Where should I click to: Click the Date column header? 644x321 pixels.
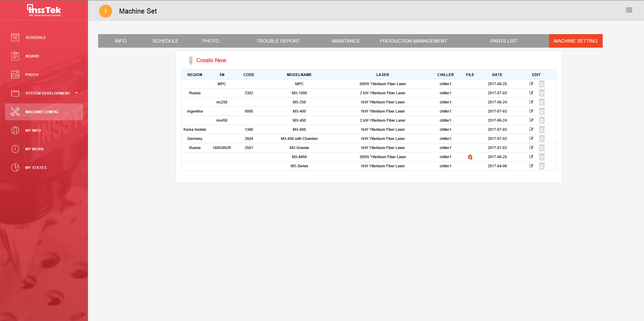497,75
